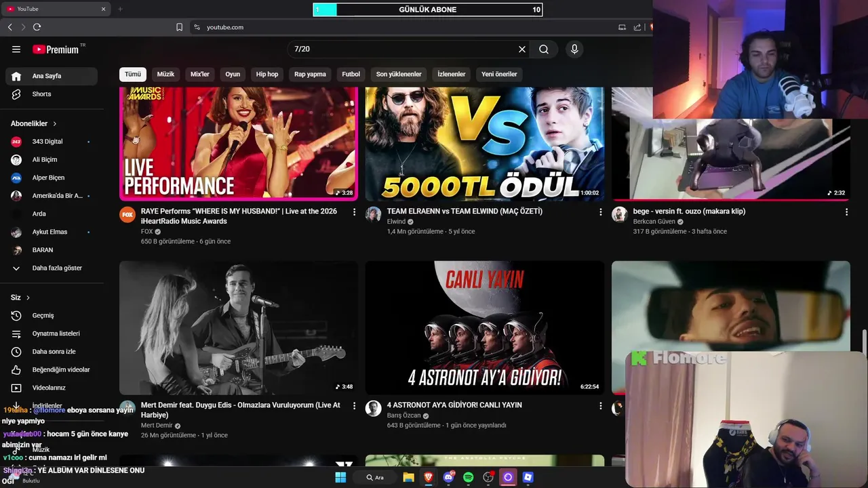Viewport: 868px width, 488px height.
Task: Start voice search with the microphone
Action: [x=574, y=49]
